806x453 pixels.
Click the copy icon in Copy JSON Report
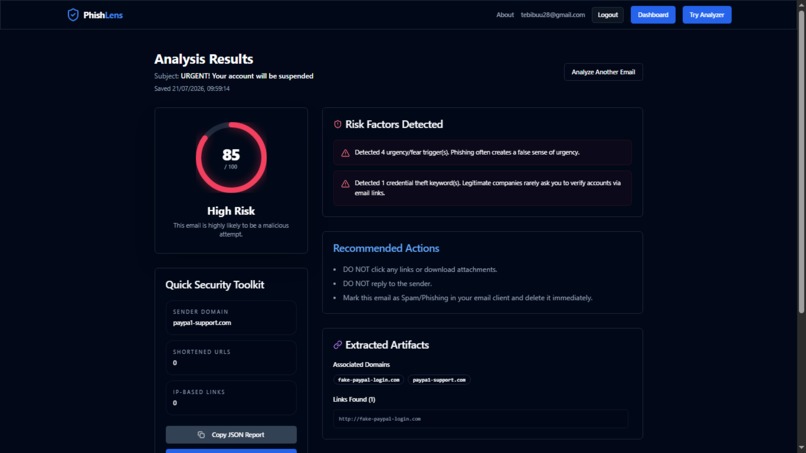[x=201, y=434]
